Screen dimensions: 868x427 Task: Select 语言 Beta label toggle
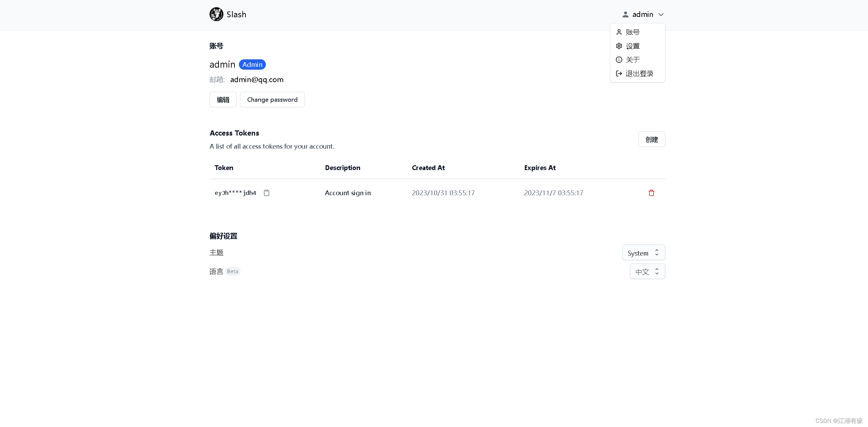coord(225,271)
